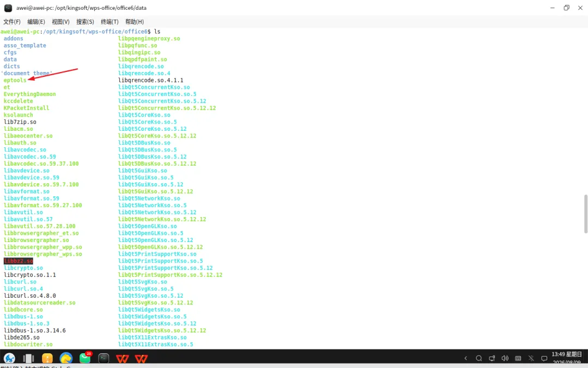Image resolution: width=588 pixels, height=368 pixels.
Task: Click the red-highlighted libbz2.so entry
Action: click(x=19, y=261)
